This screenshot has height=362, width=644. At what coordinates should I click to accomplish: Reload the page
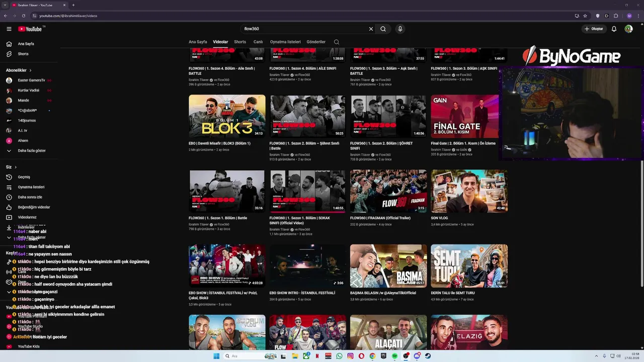(23, 16)
